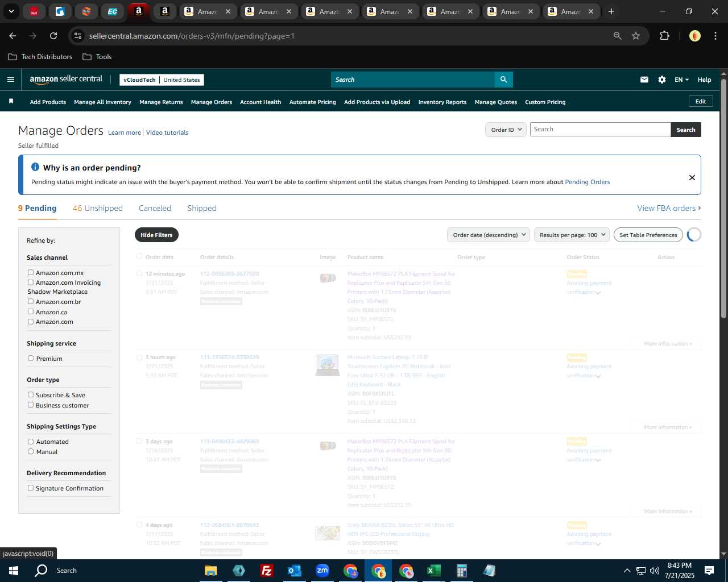Check the Amazon.ca sales channel
728x582 pixels.
click(31, 311)
